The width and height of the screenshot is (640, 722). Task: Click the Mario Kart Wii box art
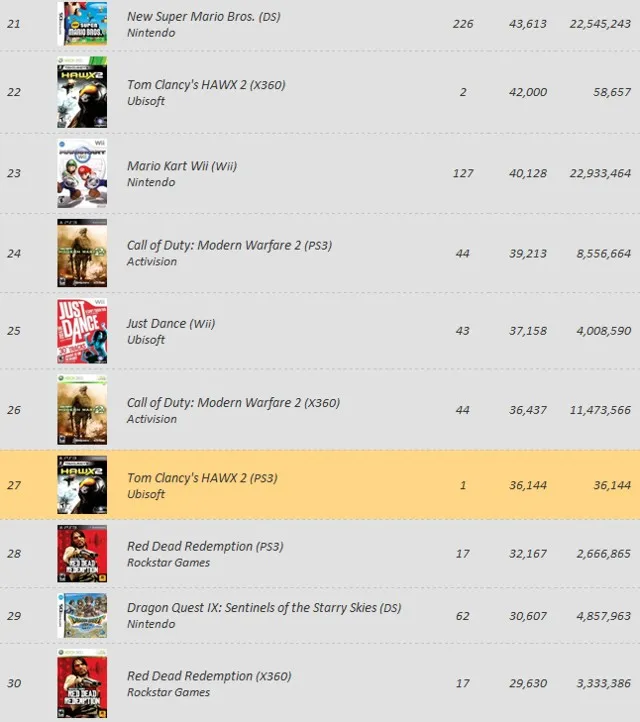click(82, 173)
